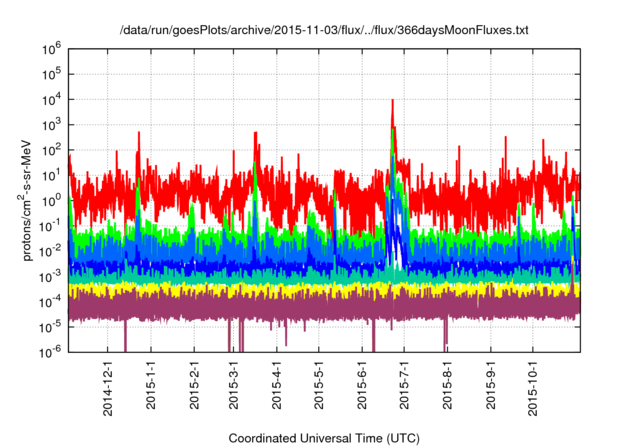
Task: Click the 2015-3-1 date tick label
Action: [233, 385]
